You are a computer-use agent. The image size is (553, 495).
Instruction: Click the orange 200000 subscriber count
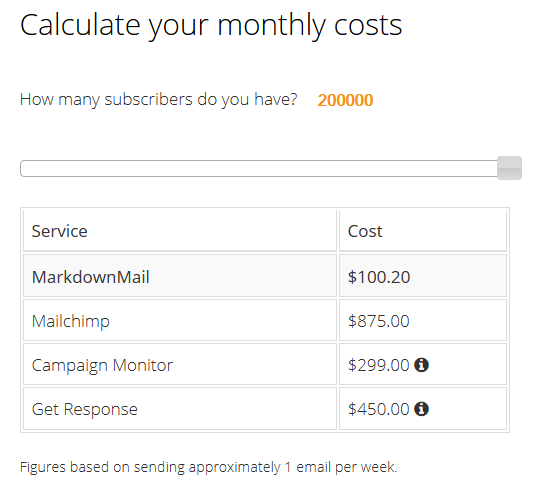pos(345,100)
